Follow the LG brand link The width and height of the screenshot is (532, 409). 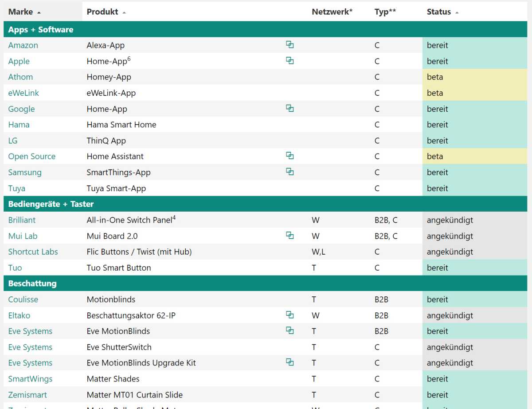pos(13,141)
